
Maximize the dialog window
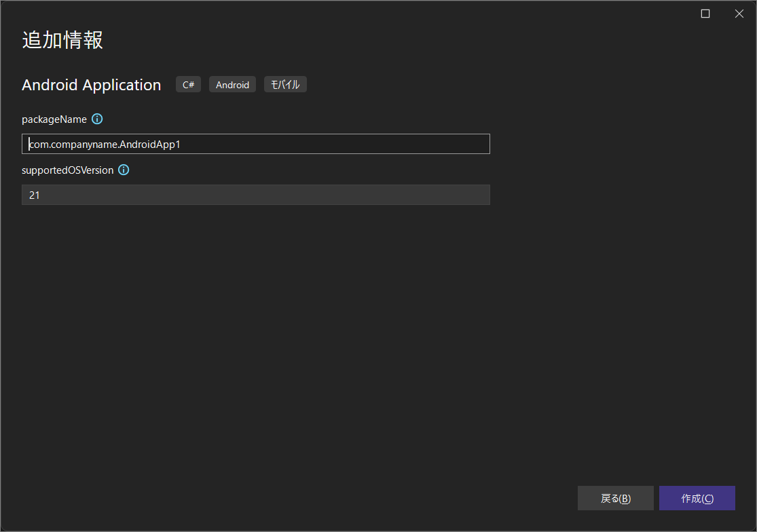tap(705, 13)
